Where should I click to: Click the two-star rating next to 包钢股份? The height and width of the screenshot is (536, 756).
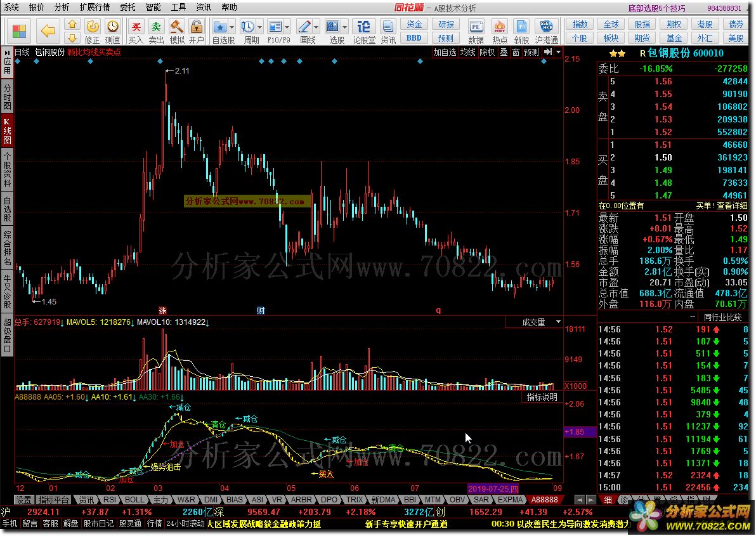point(618,53)
